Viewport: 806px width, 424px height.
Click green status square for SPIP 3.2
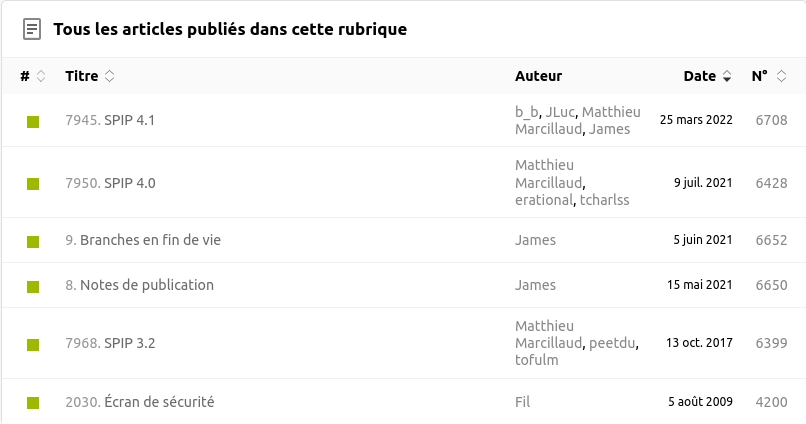tap(33, 344)
